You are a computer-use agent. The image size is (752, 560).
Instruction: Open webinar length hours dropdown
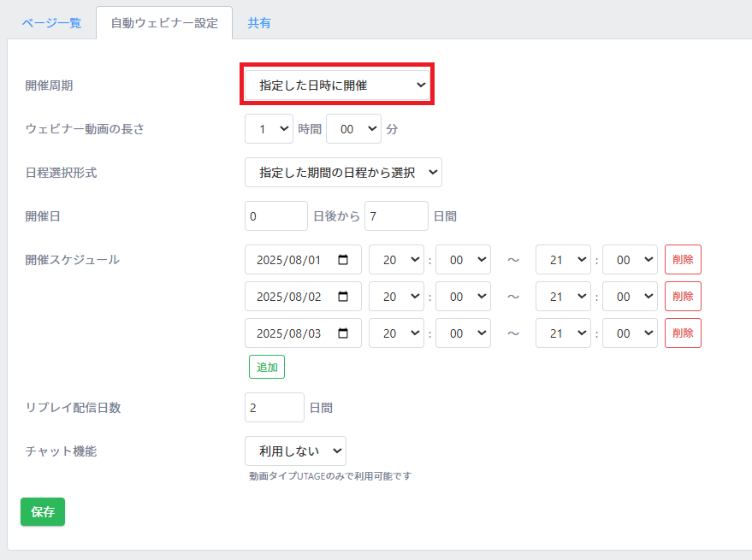[269, 128]
